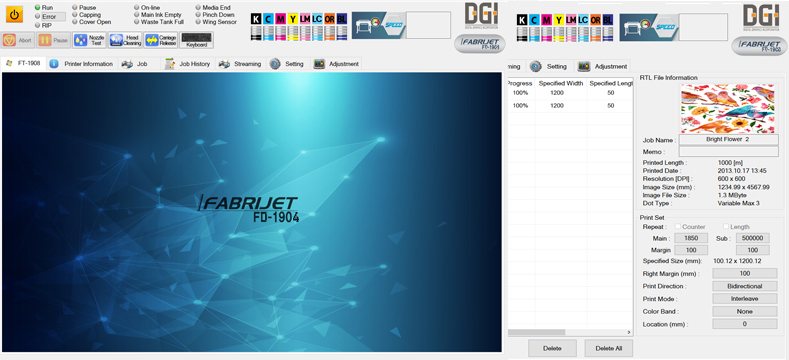Click the Delete button

click(x=552, y=348)
